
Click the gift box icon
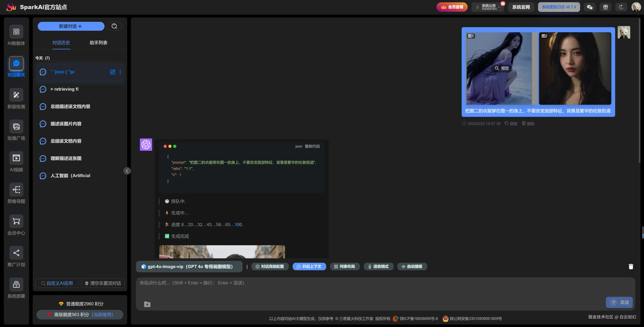pyautogui.click(x=605, y=7)
